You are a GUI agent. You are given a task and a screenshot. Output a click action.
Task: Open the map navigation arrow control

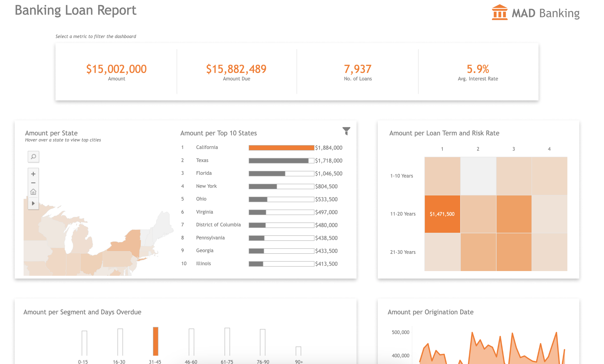33,203
